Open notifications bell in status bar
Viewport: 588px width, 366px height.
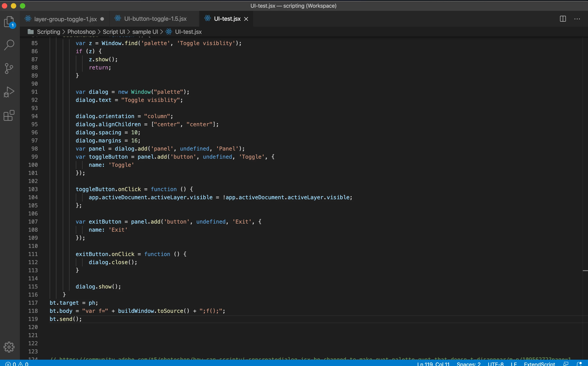(579, 364)
